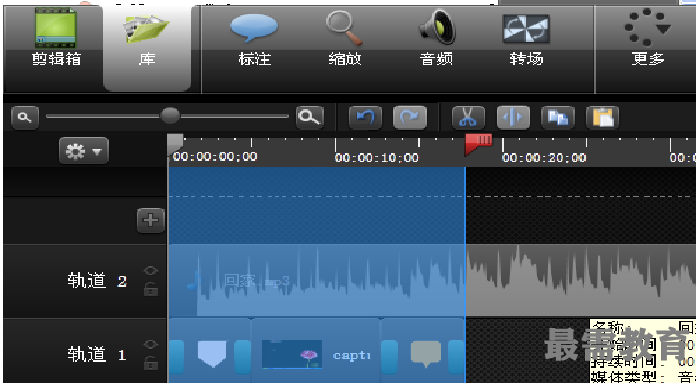The width and height of the screenshot is (696, 384).
Task: Open the 标注 callouts tab
Action: point(254,40)
